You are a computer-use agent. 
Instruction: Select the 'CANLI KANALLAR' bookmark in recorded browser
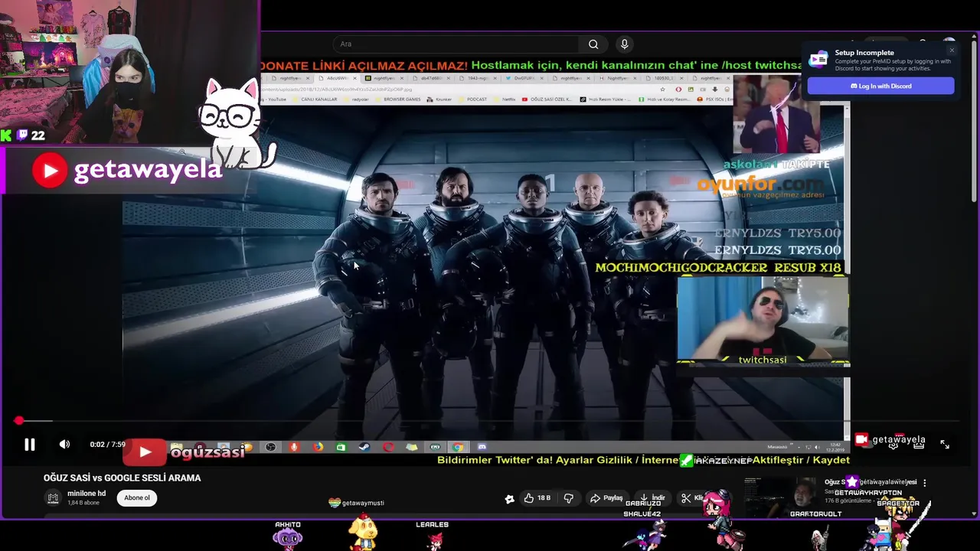(x=315, y=99)
